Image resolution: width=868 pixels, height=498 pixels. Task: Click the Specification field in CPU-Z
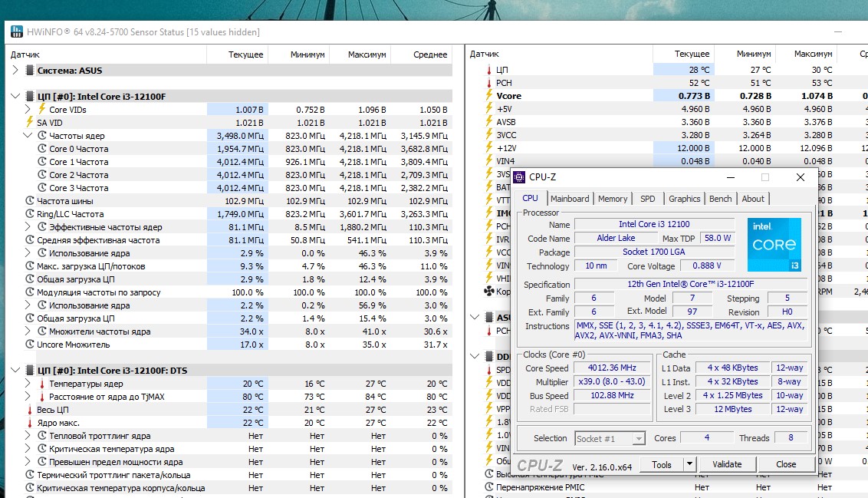click(690, 284)
